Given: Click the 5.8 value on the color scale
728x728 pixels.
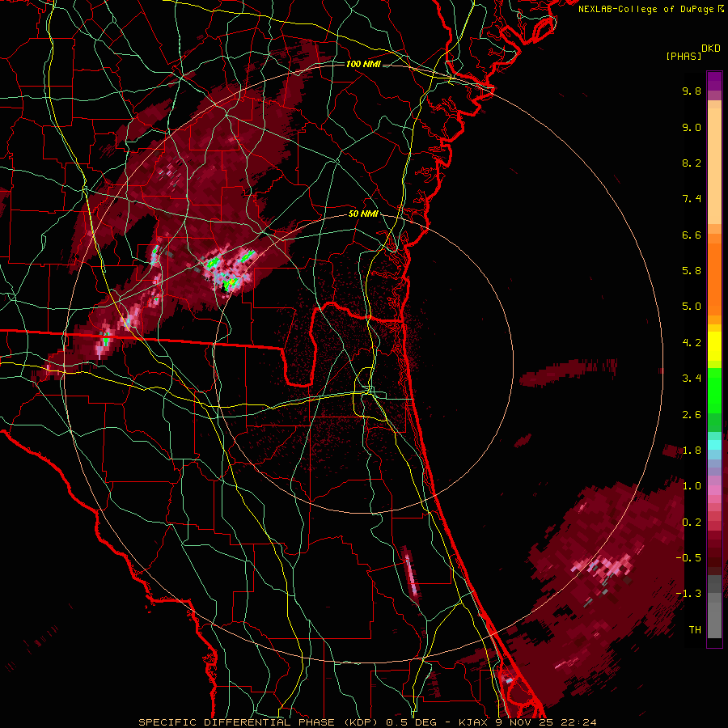Looking at the screenshot, I should [x=692, y=271].
